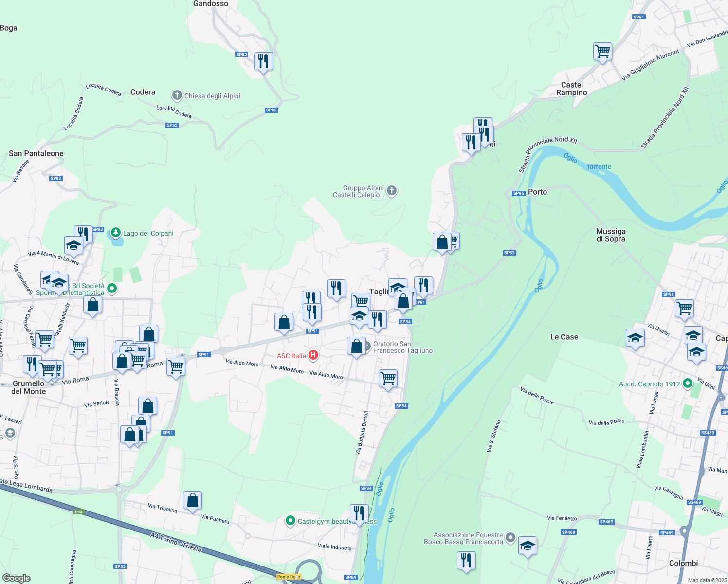Open the Castelgym beauty&wellness marker
728x584 pixels.
(291, 521)
